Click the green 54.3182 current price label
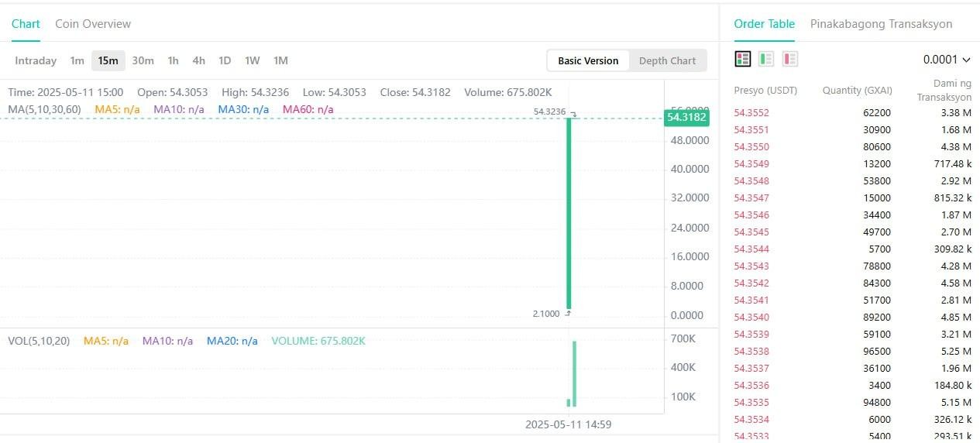 [x=686, y=118]
